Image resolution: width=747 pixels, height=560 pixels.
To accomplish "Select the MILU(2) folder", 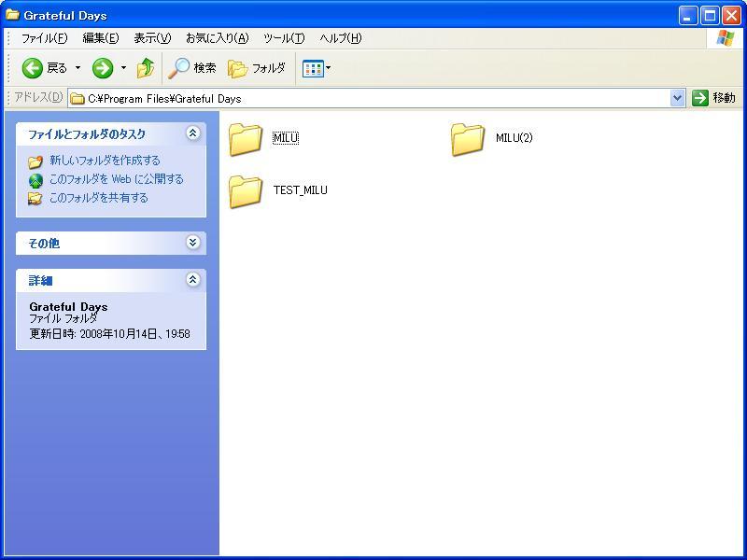I will click(468, 139).
